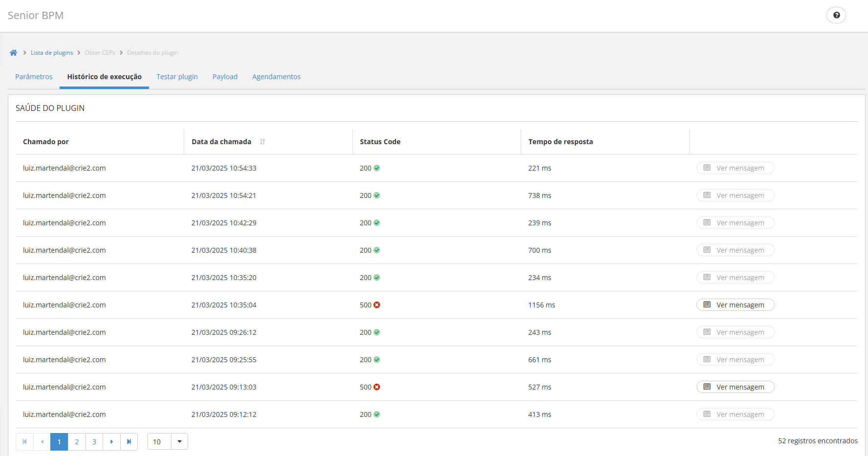Click the Data da chamada column header
The width and height of the screenshot is (868, 456).
point(221,142)
